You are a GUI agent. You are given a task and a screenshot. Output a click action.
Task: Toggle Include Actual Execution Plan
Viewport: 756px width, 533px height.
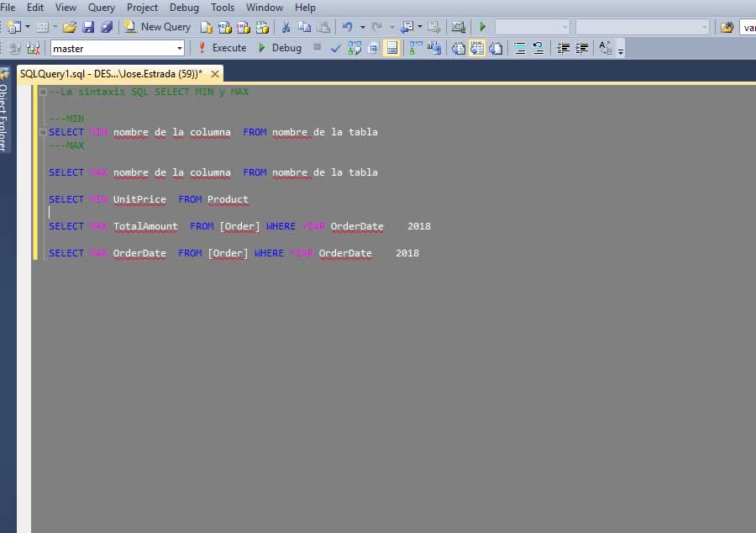point(412,48)
